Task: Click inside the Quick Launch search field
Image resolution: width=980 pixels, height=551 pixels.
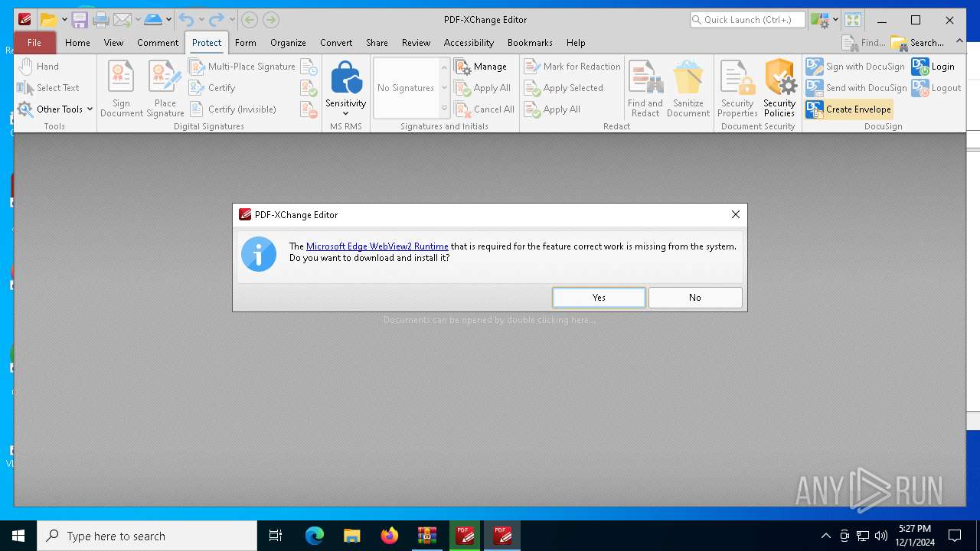Action: click(x=747, y=20)
